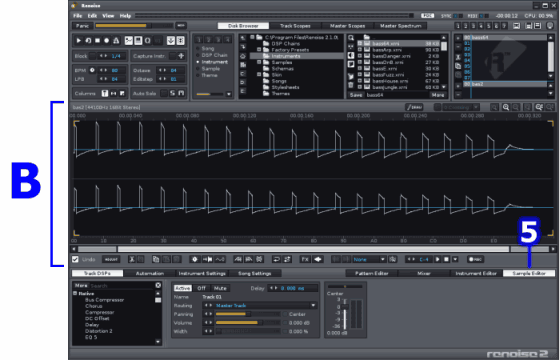
Task: Click the arrow icon next to the FX button
Action: click(318, 259)
